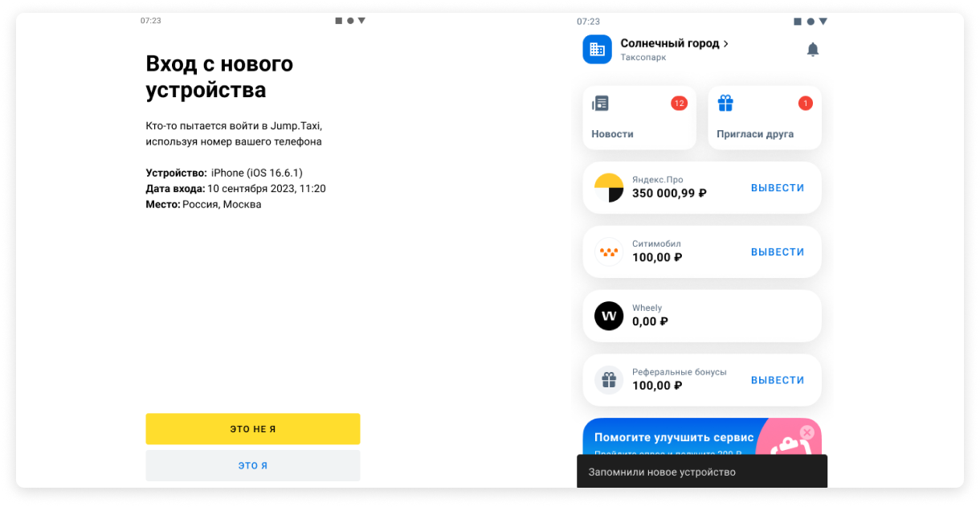
Task: Select the Яндекс.Про logo icon
Action: pyautogui.click(x=609, y=188)
